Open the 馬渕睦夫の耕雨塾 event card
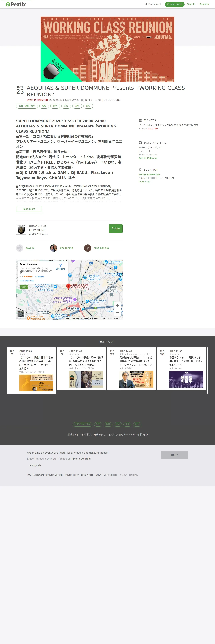 click(131, 368)
